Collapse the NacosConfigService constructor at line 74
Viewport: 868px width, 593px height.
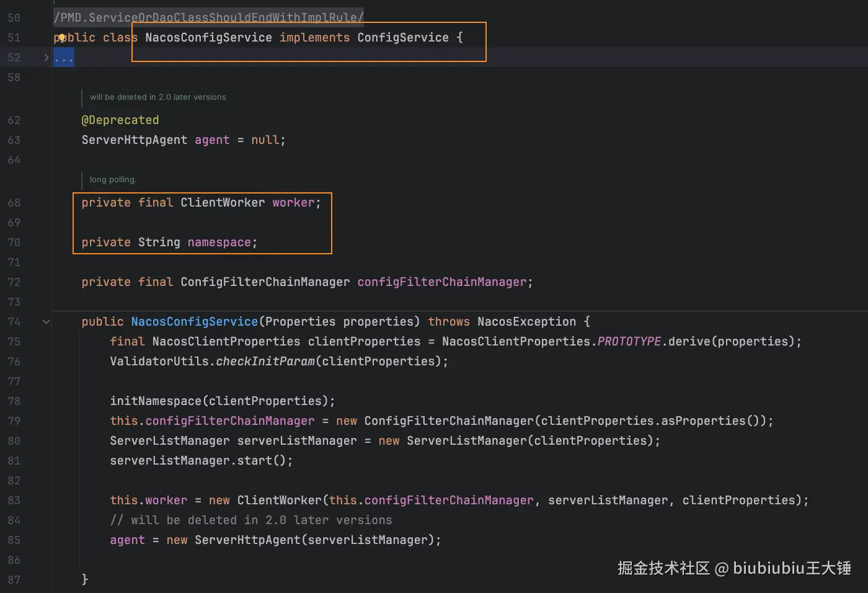[x=46, y=321]
